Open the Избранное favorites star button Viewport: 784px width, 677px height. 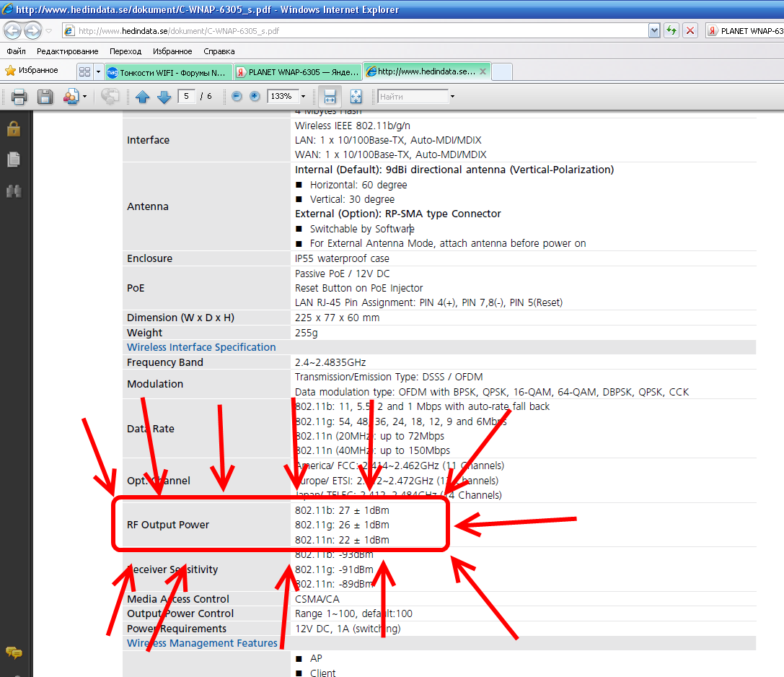point(32,71)
